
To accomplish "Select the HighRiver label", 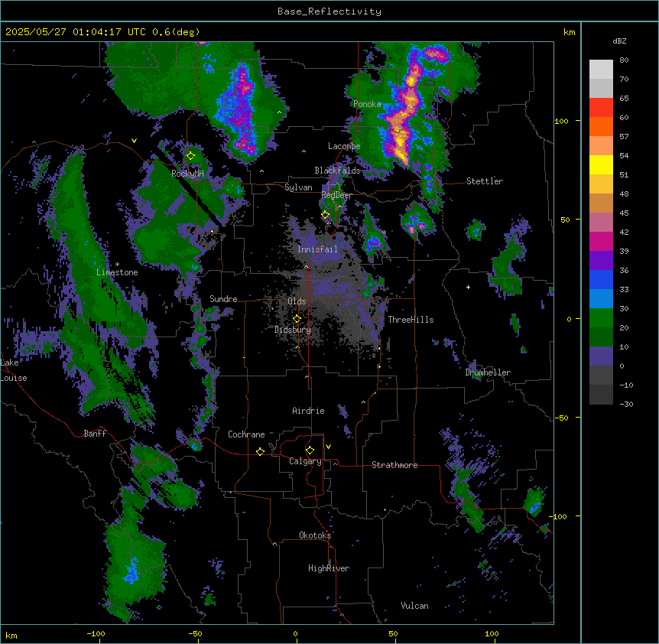I will point(329,568).
